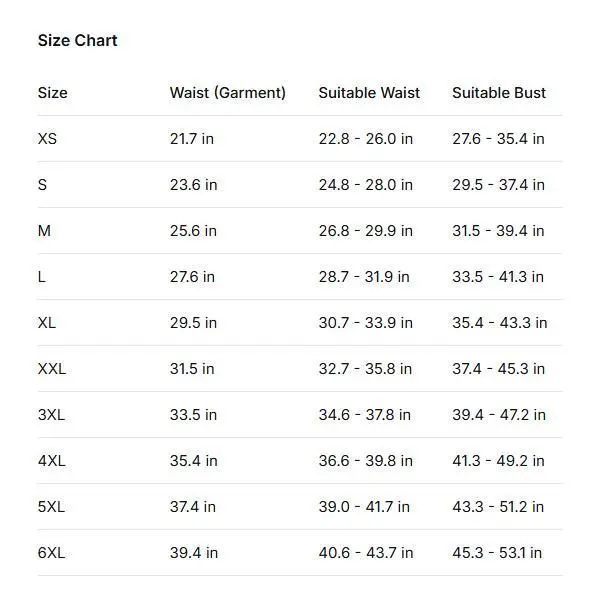This screenshot has height=608, width=608.
Task: Select the XS size row label
Action: click(x=48, y=139)
